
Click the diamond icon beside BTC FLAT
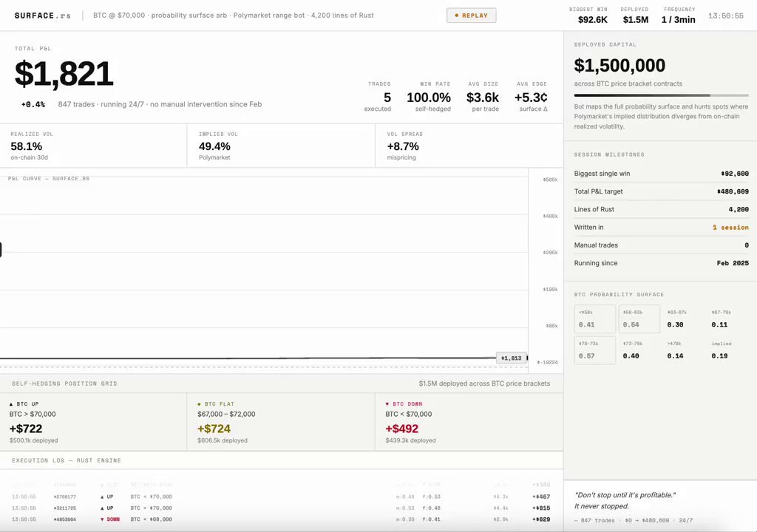coord(200,404)
